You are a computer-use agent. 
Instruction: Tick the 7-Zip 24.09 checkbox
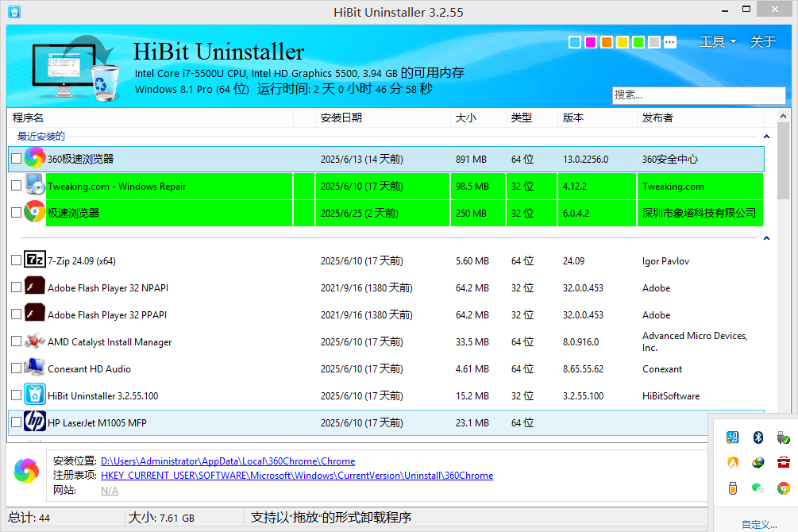coord(17,260)
